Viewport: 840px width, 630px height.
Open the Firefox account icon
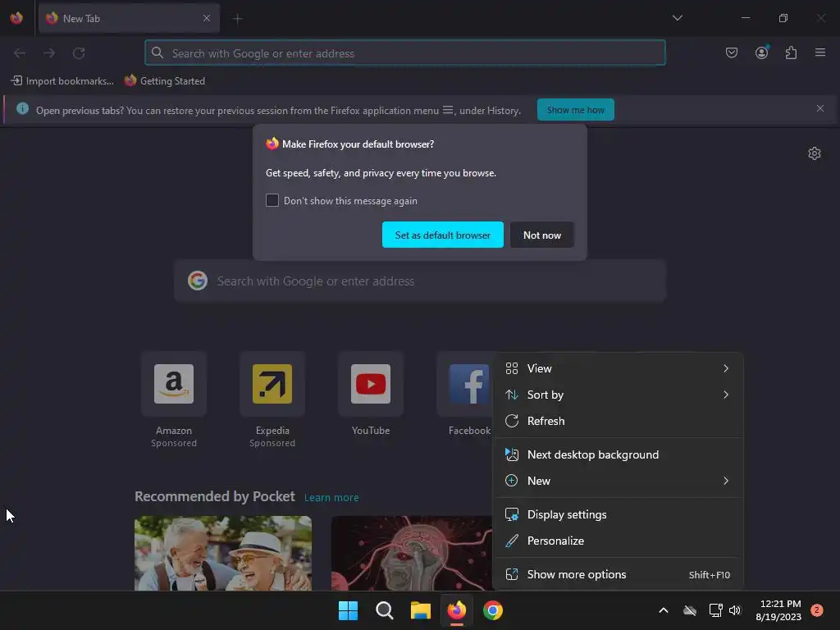(761, 52)
